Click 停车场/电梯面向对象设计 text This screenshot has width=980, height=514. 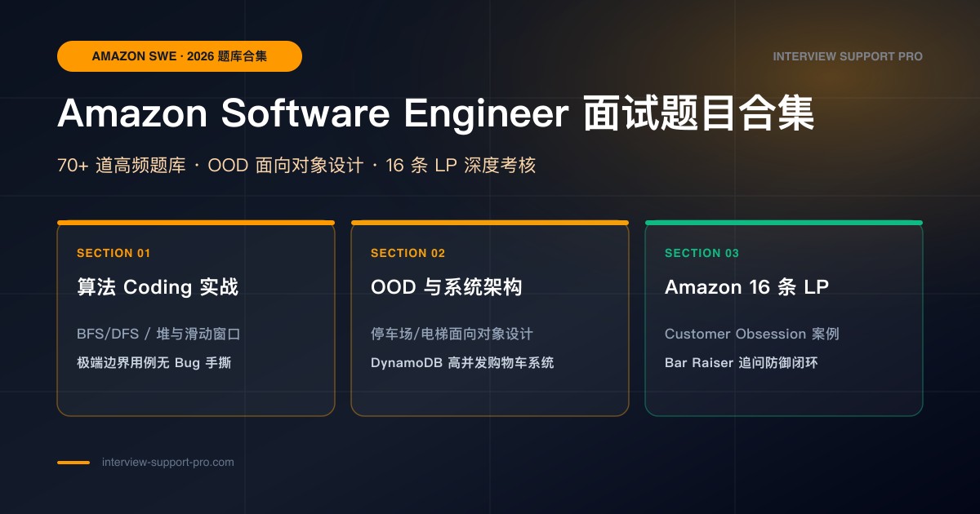452,334
